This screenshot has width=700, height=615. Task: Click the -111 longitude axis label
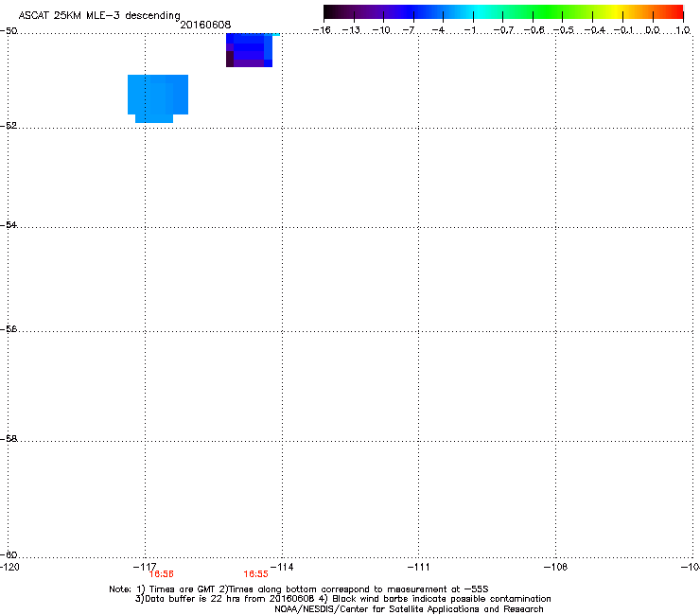coord(418,567)
